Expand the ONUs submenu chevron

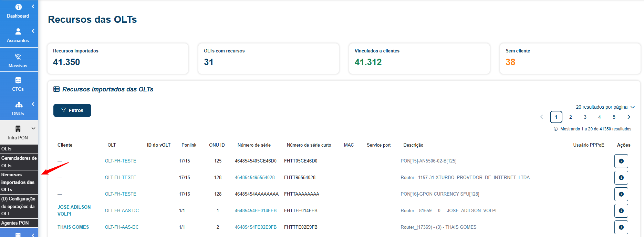[x=33, y=104]
